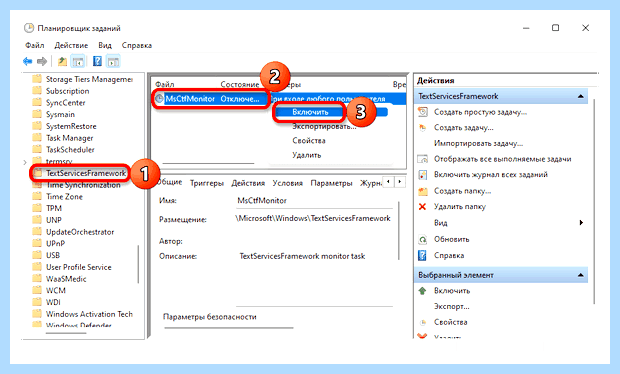Select the Time Zone folder
The height and width of the screenshot is (374, 620).
64,196
